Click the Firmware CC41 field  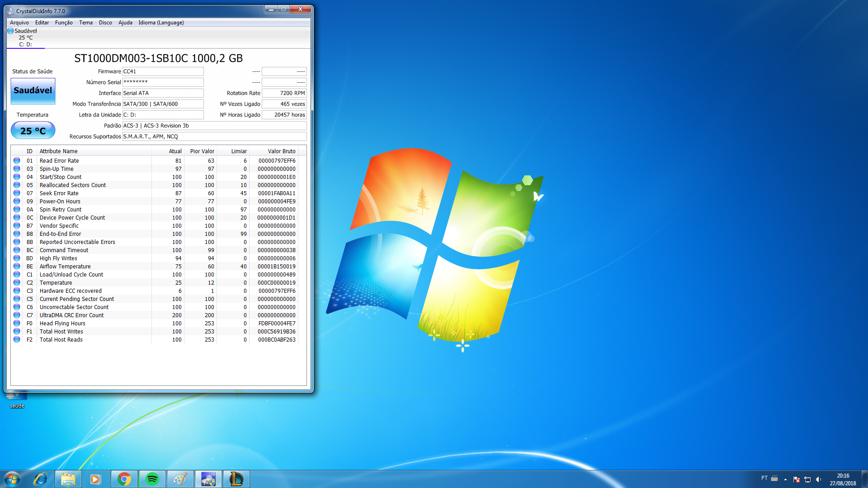[163, 71]
